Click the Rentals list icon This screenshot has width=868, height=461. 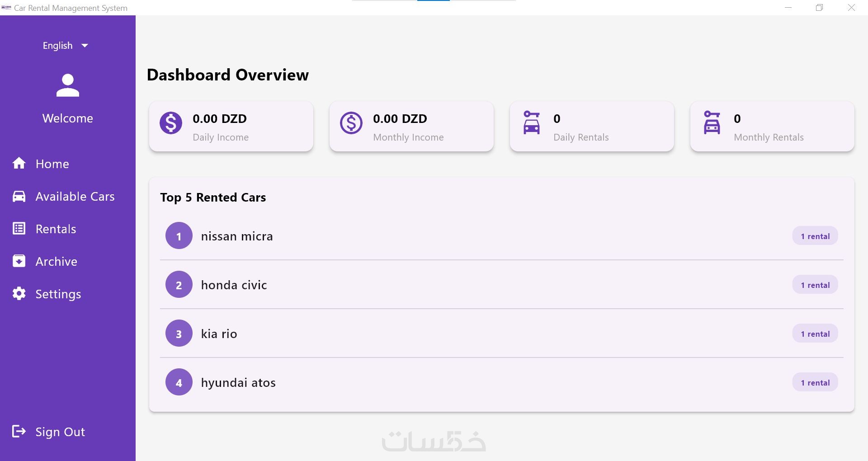(19, 229)
